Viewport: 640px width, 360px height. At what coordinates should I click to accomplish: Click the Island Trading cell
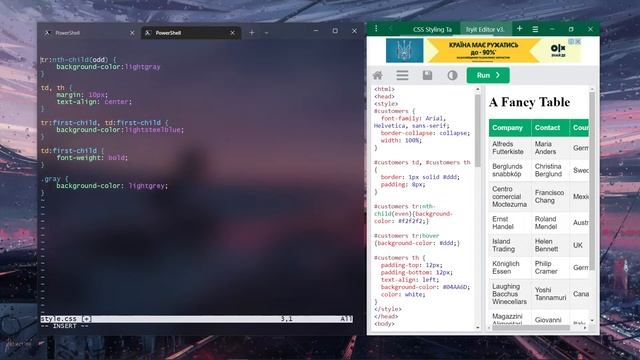point(510,245)
